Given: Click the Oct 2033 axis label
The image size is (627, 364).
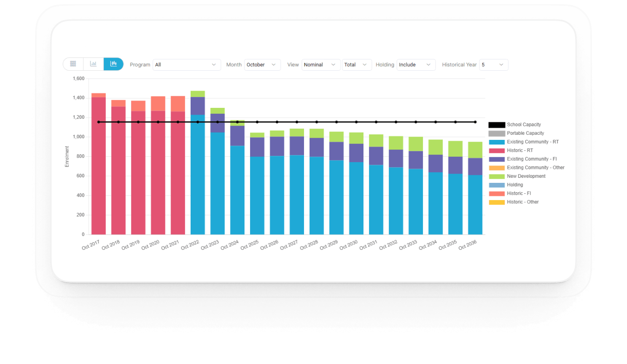Looking at the screenshot, I should 408,245.
